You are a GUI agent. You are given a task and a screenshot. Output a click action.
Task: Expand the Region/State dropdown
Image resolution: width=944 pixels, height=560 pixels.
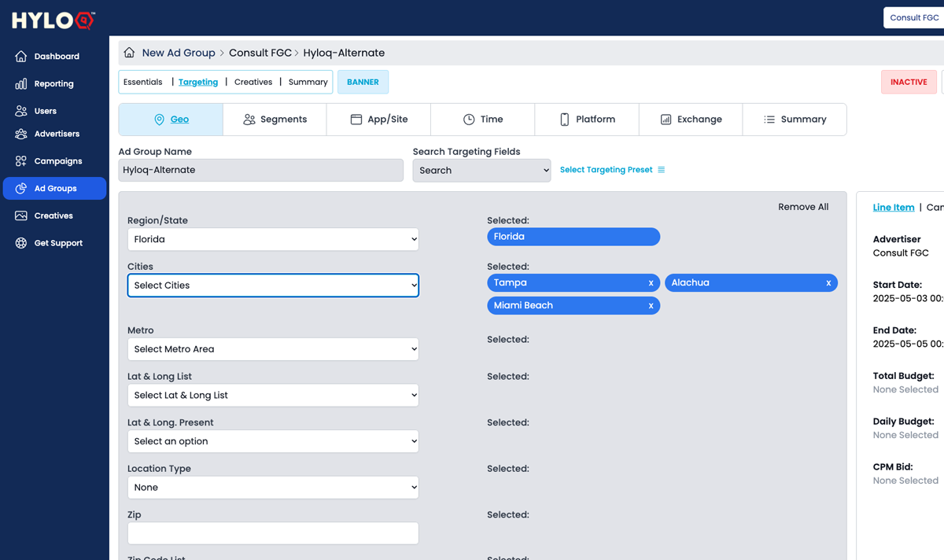click(273, 240)
